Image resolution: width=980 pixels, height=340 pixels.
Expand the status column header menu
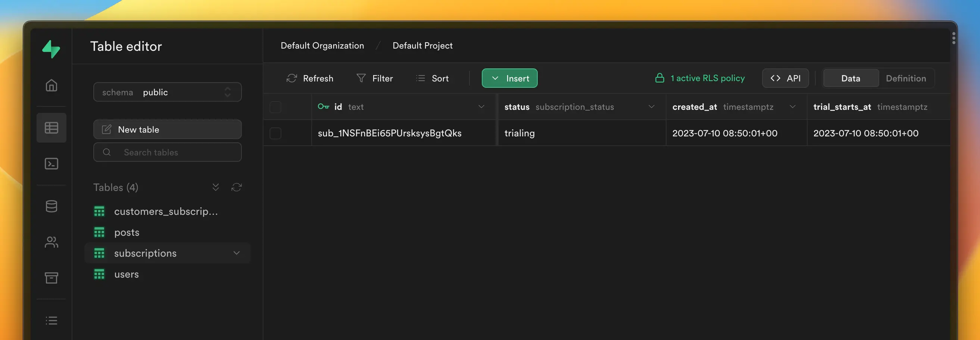pyautogui.click(x=651, y=107)
